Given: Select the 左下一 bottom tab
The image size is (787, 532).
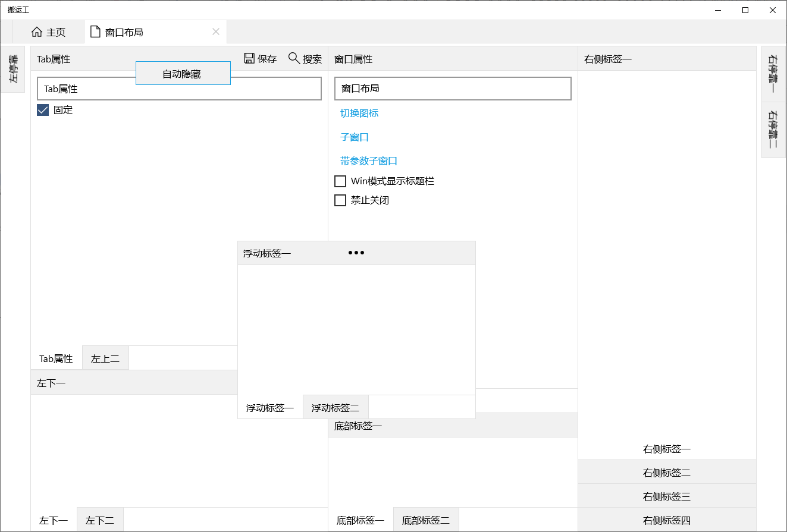Looking at the screenshot, I should click(x=54, y=520).
